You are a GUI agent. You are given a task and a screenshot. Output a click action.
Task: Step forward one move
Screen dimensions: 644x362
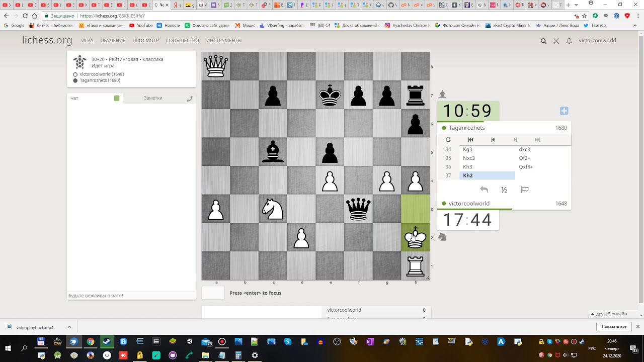515,140
